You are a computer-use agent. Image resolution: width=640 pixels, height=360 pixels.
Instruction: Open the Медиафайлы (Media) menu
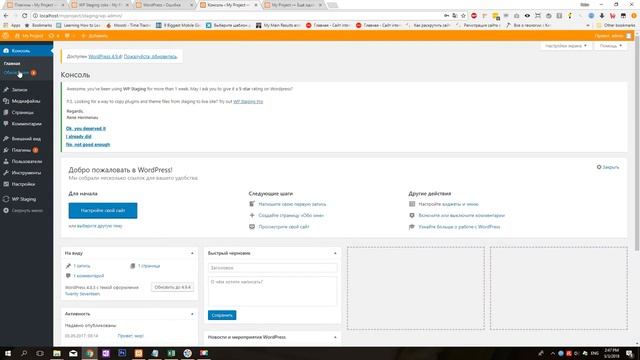tap(26, 101)
